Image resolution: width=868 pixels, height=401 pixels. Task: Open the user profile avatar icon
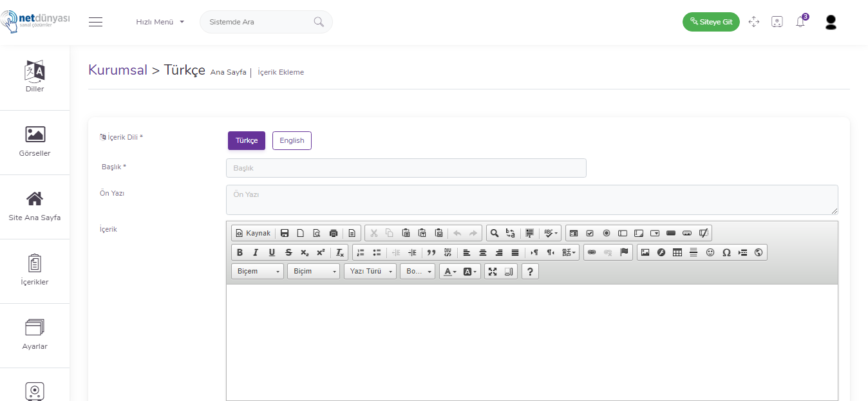click(x=831, y=22)
